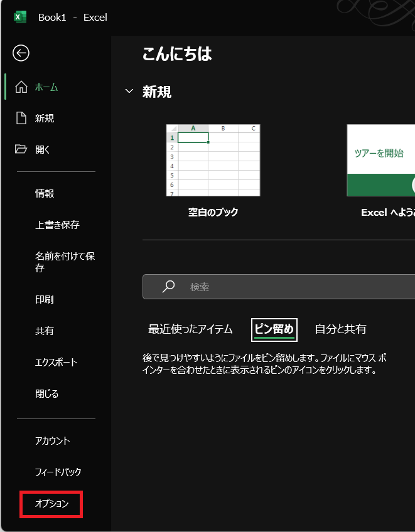
Task: Select エクスポート from sidebar
Action: [x=57, y=363]
